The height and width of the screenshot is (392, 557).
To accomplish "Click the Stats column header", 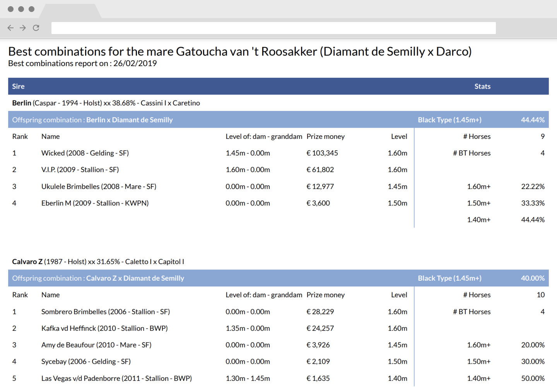I will tap(482, 86).
